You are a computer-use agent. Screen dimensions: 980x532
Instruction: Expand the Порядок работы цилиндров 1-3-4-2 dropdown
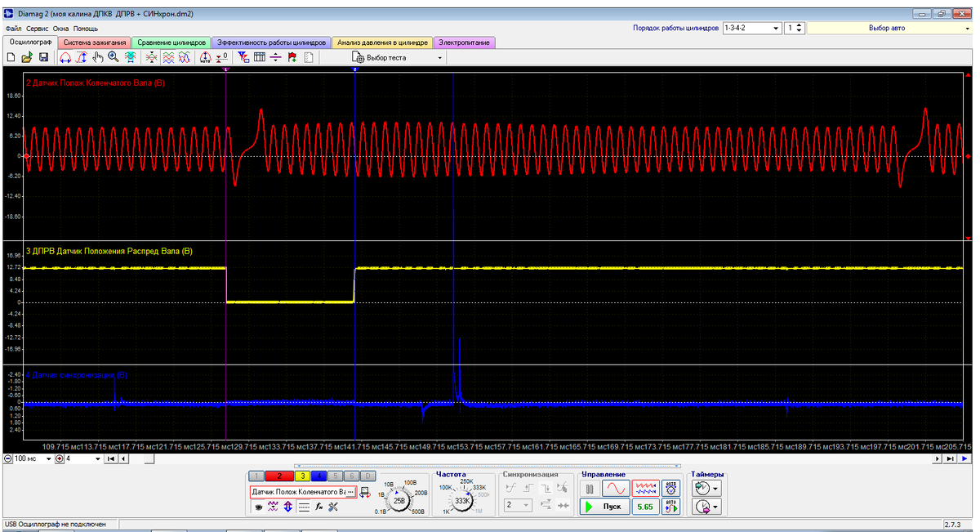click(x=777, y=28)
